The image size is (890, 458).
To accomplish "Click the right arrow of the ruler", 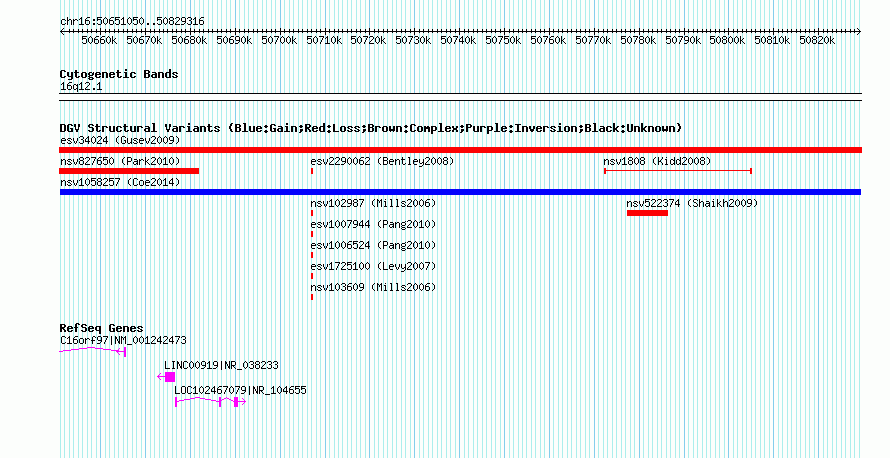I will click(858, 32).
